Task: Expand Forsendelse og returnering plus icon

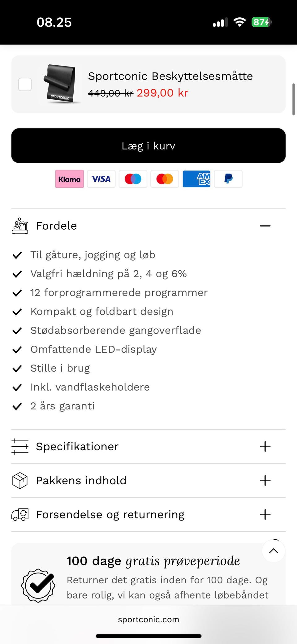Action: tap(265, 515)
